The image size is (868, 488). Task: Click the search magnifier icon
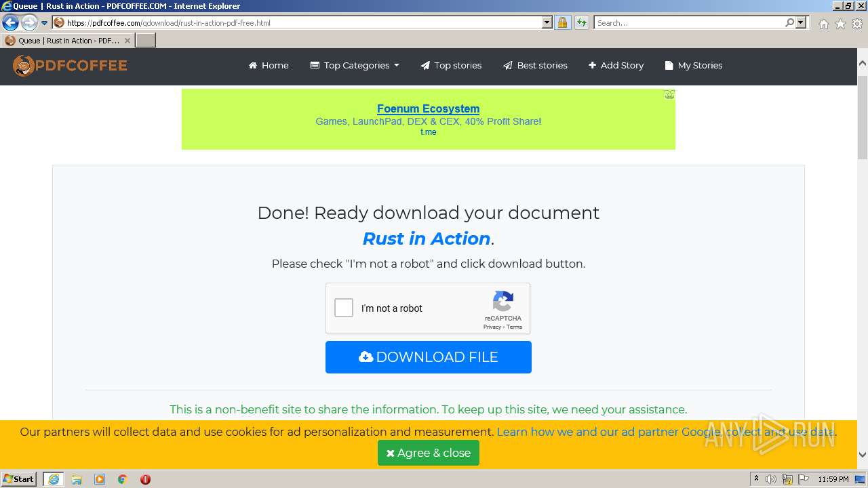coord(790,23)
